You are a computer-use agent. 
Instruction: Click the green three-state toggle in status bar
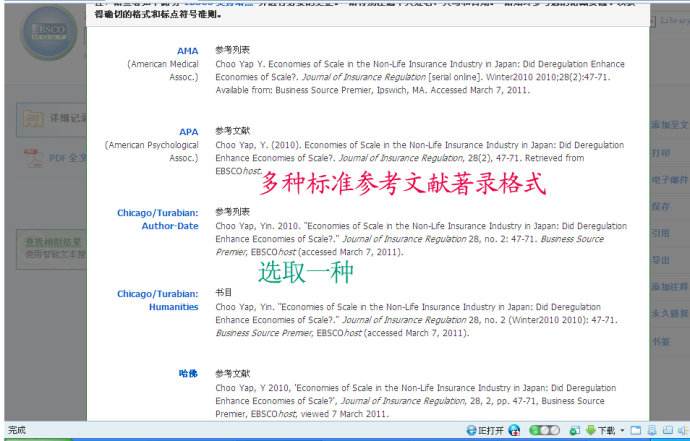tap(544, 430)
